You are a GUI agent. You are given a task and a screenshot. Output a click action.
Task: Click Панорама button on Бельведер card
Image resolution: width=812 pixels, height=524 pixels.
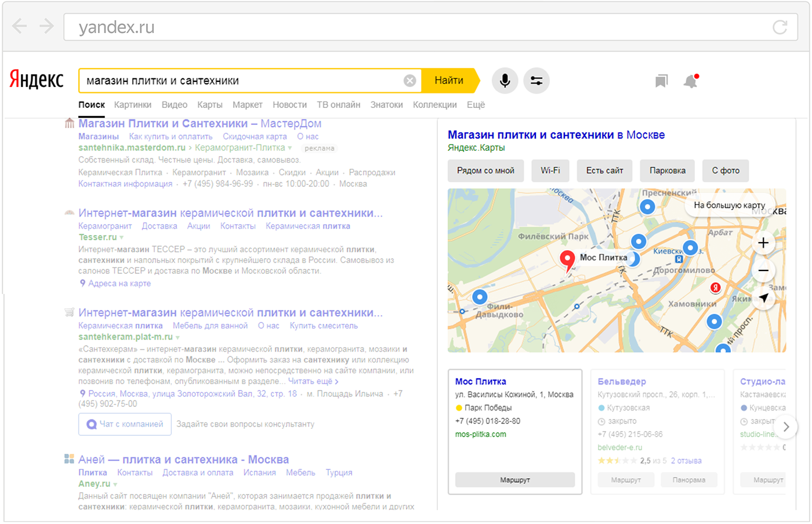pos(689,480)
